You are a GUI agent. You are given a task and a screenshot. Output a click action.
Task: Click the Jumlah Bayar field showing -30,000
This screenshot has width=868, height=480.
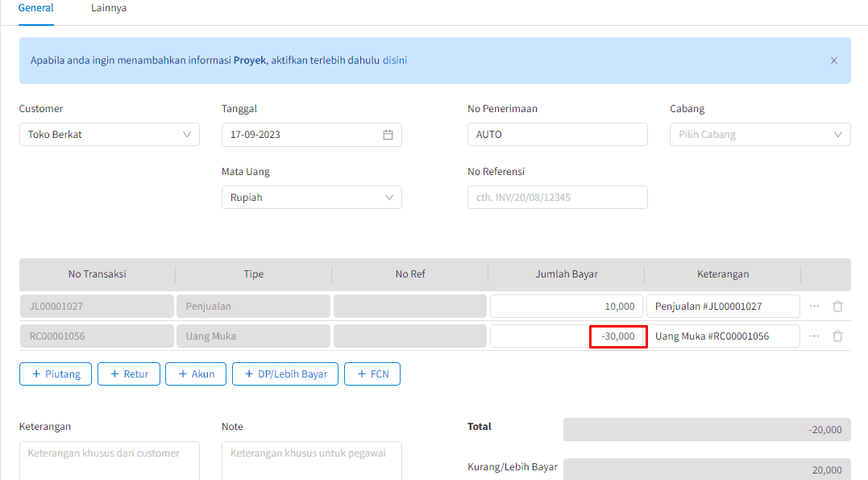567,336
